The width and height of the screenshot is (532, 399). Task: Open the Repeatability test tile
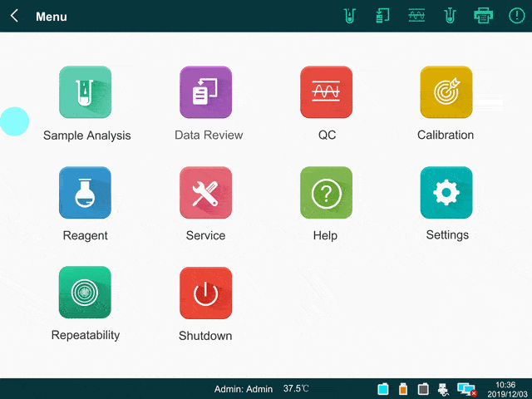pyautogui.click(x=85, y=293)
